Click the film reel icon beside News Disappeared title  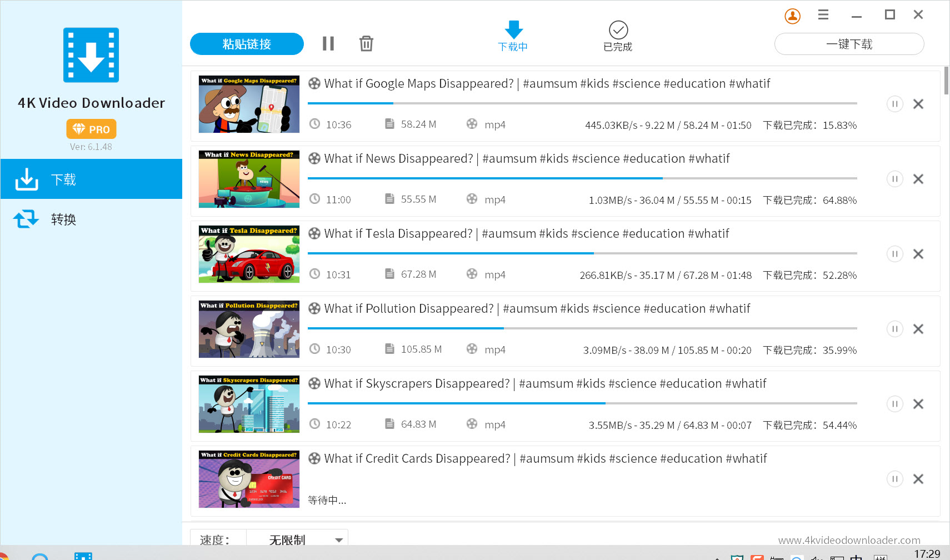click(x=314, y=158)
